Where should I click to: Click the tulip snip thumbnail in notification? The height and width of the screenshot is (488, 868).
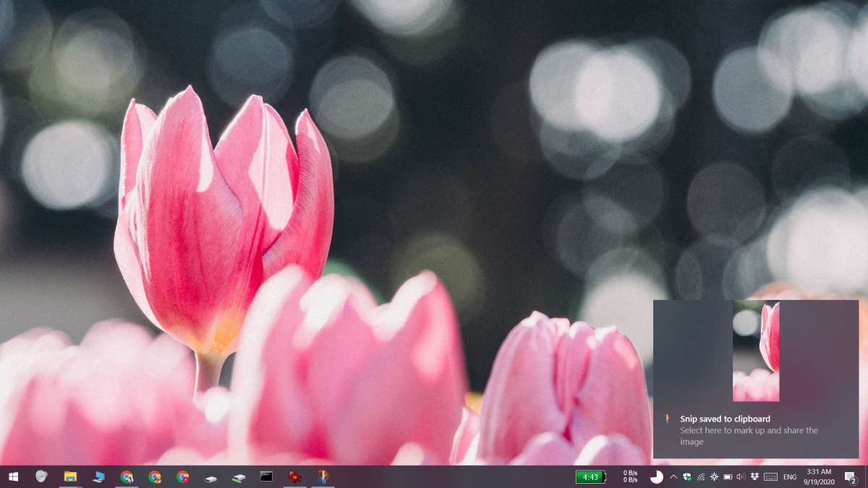[x=756, y=351]
